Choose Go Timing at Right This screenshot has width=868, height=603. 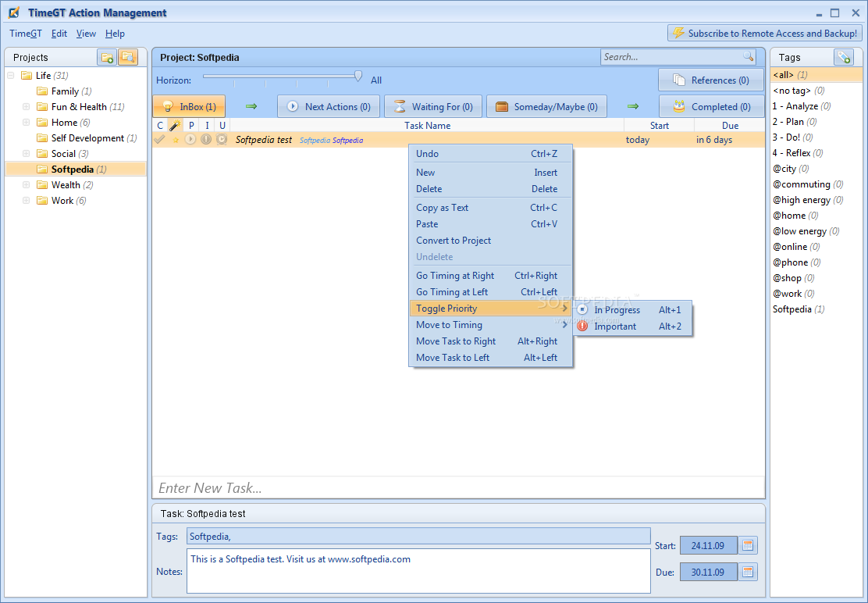[490, 276]
